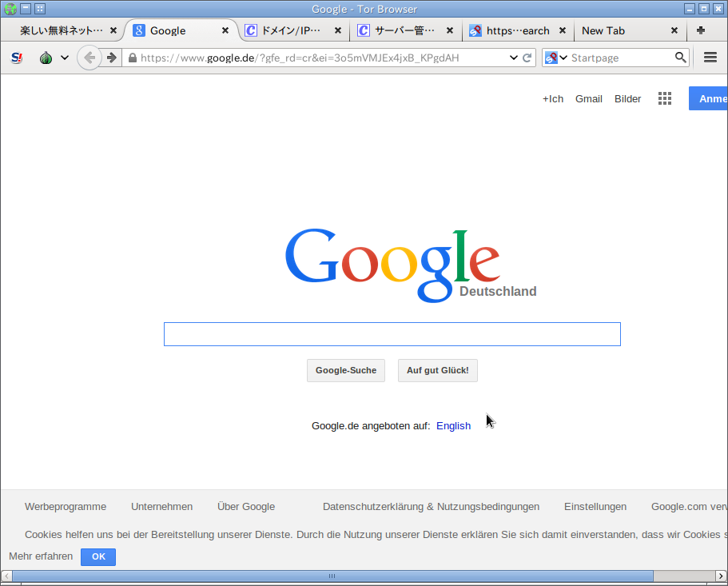Open the Google.com footer link
This screenshot has width=728, height=586.
(x=689, y=507)
